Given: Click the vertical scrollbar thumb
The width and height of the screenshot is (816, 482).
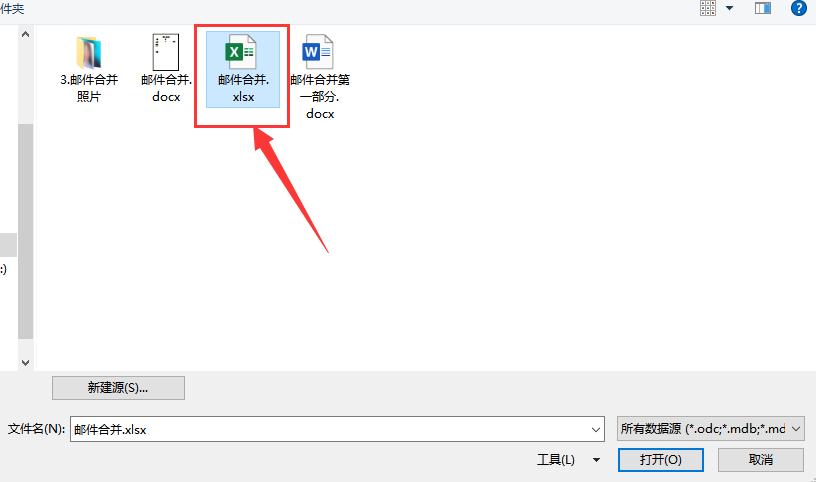Looking at the screenshot, I should (x=26, y=232).
